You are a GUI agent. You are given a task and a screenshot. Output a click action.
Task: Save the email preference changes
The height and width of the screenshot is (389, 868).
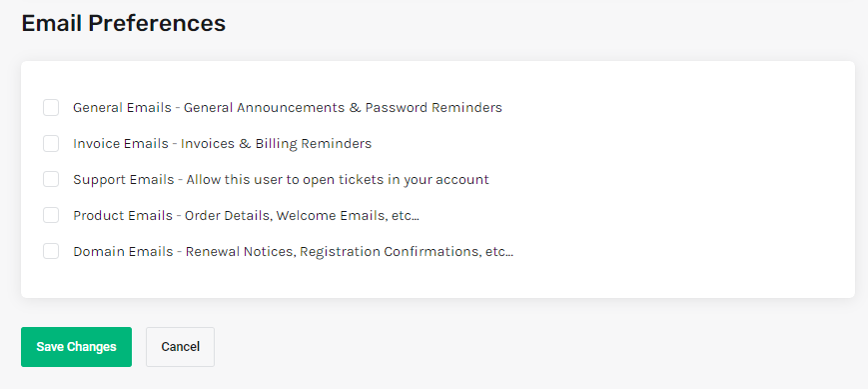76,347
